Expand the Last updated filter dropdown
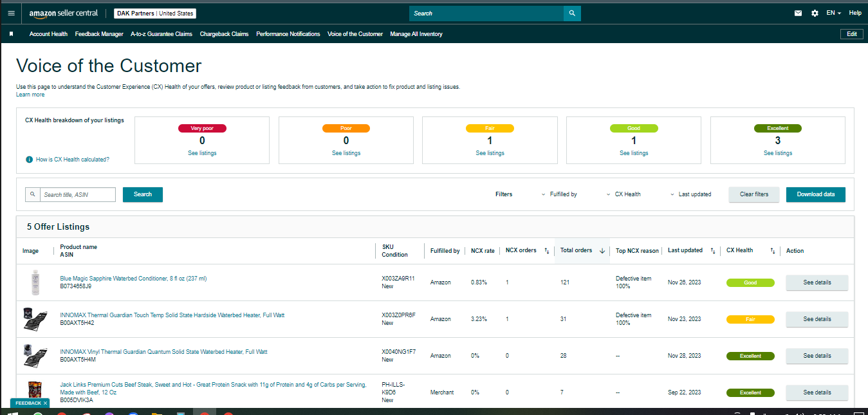 point(690,194)
